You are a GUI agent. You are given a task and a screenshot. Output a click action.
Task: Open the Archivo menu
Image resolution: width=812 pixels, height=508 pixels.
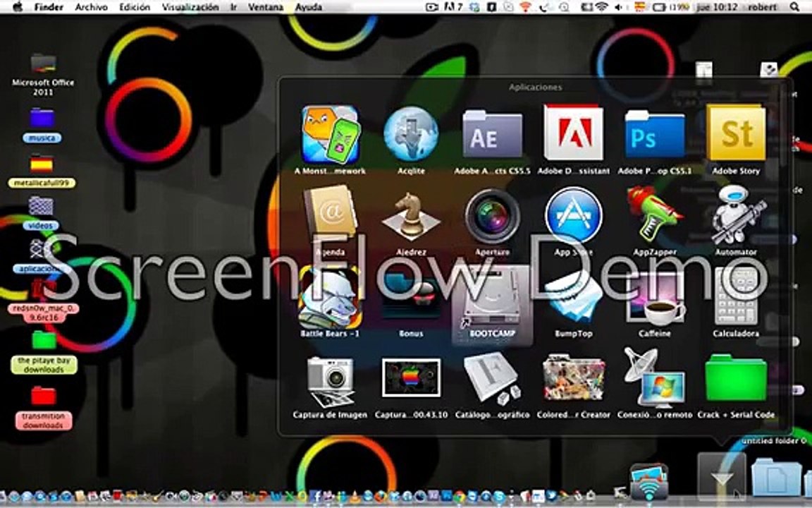pyautogui.click(x=91, y=7)
